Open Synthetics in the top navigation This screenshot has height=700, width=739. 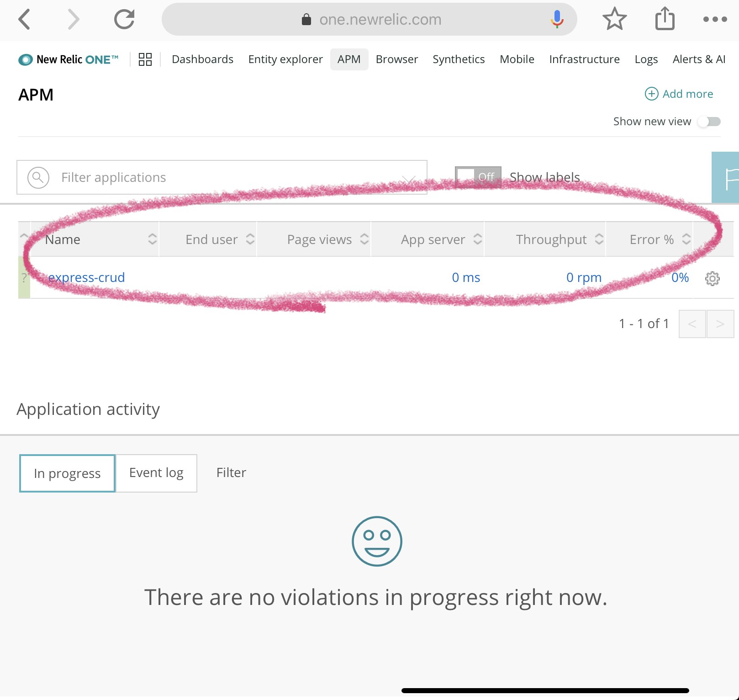point(459,59)
